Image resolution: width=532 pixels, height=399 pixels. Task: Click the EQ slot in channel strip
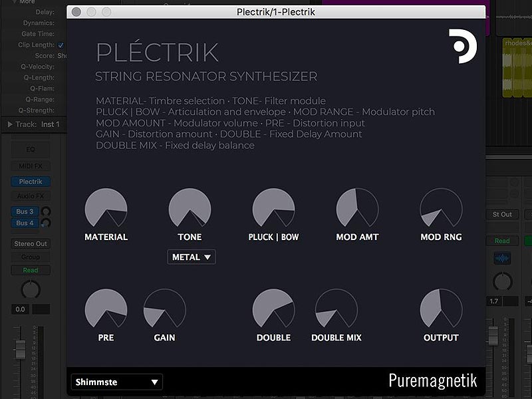[31, 149]
